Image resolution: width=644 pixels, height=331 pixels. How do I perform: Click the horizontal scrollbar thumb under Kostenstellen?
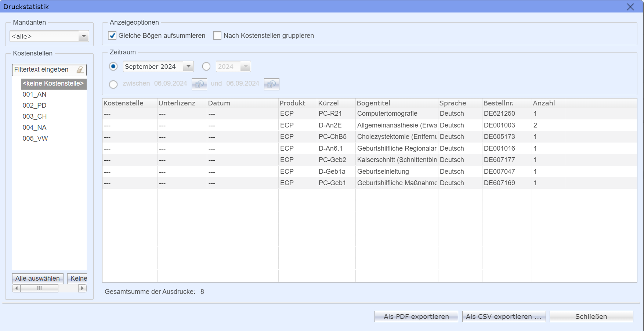tap(39, 288)
